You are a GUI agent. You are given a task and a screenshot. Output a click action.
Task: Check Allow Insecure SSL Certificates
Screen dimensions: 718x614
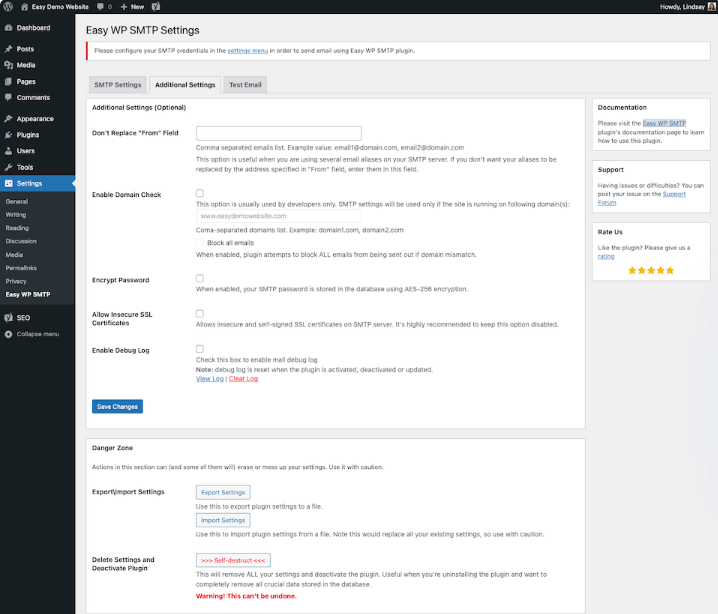200,314
